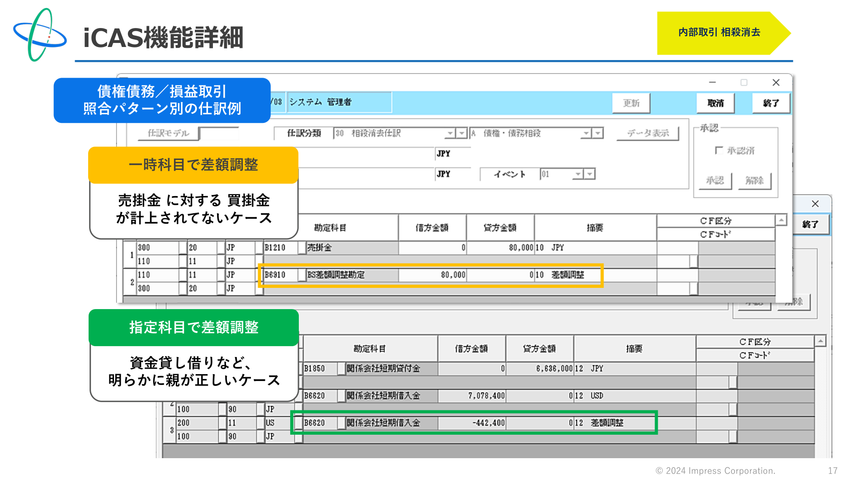Screen dimensions: 868x488
Task: Select the 関係会社短期借入金 cell in the -442,400 row
Action: 392,423
